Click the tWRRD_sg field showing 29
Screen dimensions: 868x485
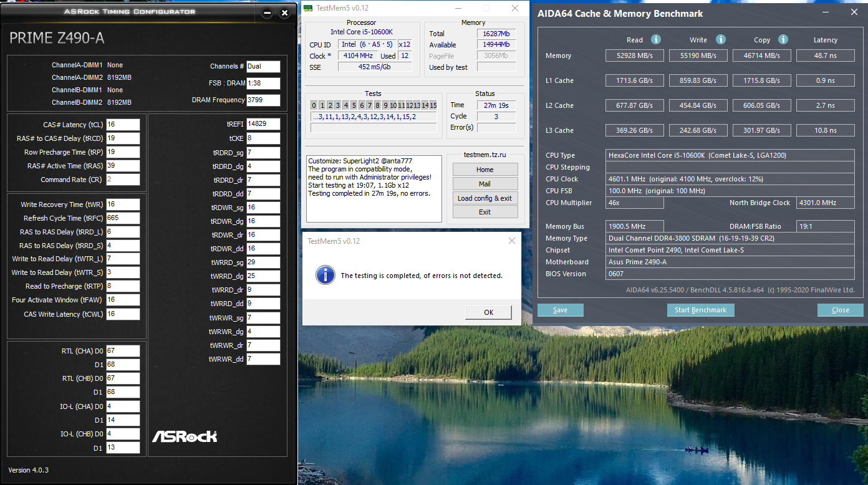point(263,262)
